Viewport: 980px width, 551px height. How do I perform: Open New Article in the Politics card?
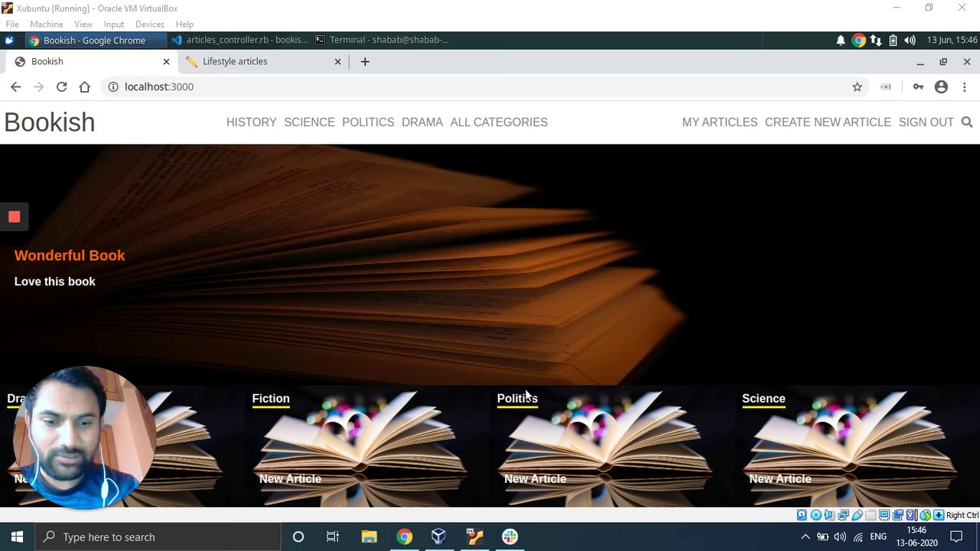pyautogui.click(x=535, y=479)
